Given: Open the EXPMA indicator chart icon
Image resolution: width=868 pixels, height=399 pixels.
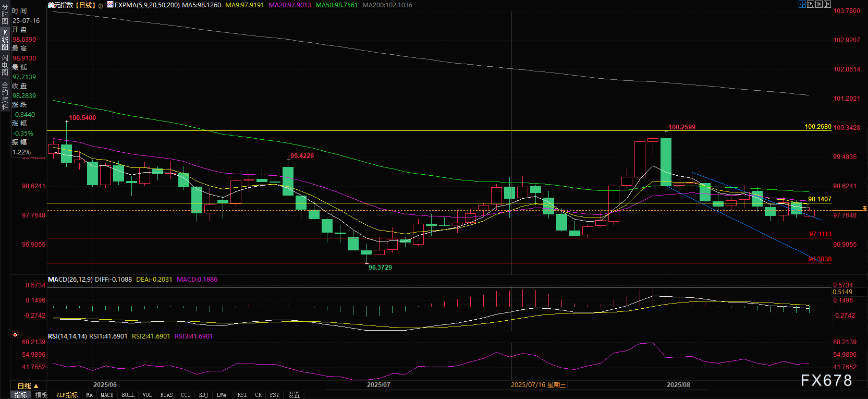Looking at the screenshot, I should pos(110,4).
